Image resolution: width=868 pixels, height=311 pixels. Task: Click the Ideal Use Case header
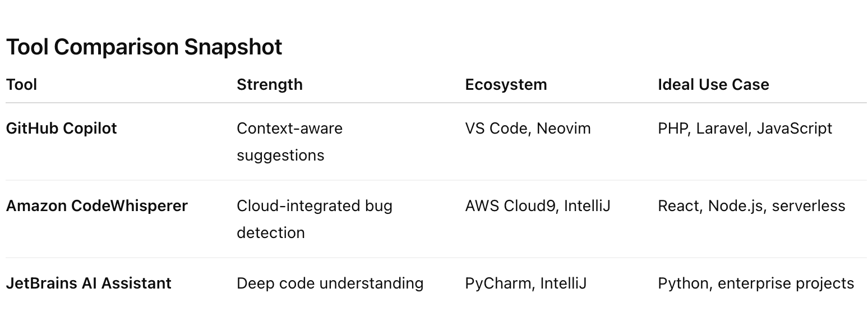pos(713,85)
